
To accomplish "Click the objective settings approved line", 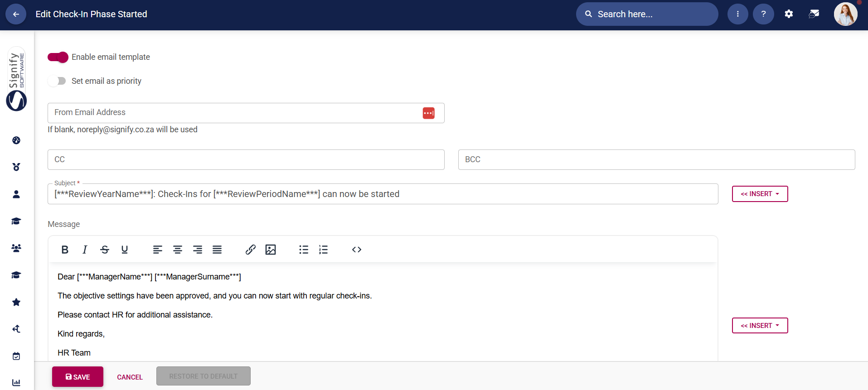I will pyautogui.click(x=214, y=296).
